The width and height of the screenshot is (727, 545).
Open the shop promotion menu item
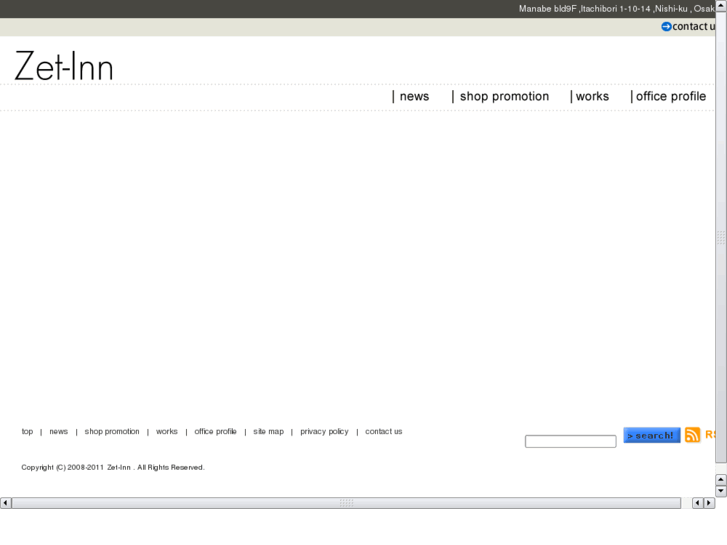pos(504,96)
